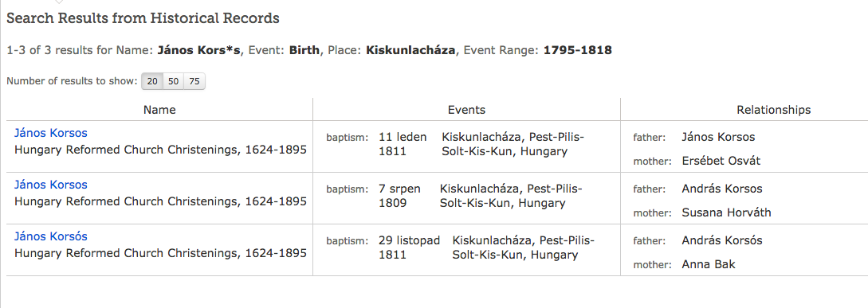Click father András Korsós in third row
The width and height of the screenshot is (868, 308).
click(722, 240)
